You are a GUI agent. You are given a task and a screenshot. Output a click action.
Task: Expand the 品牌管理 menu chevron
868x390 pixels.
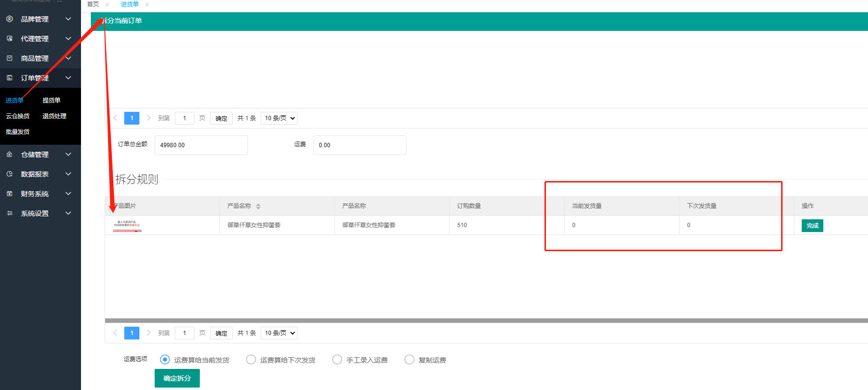tap(68, 19)
